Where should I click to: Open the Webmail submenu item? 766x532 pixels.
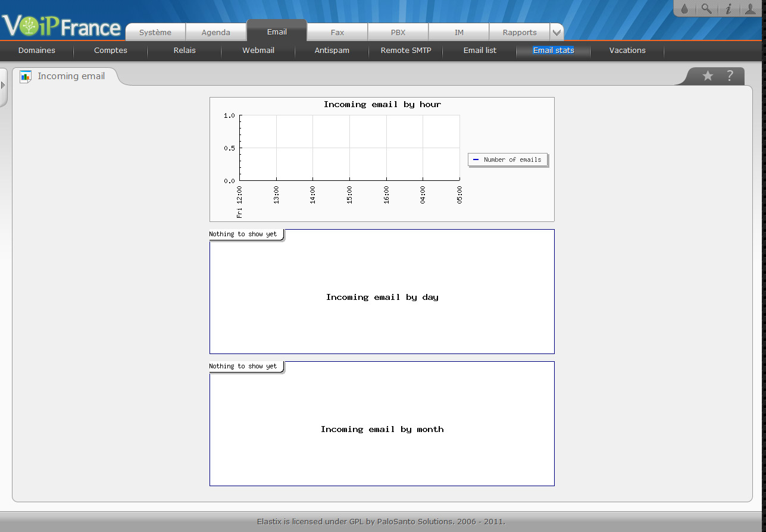tap(258, 51)
